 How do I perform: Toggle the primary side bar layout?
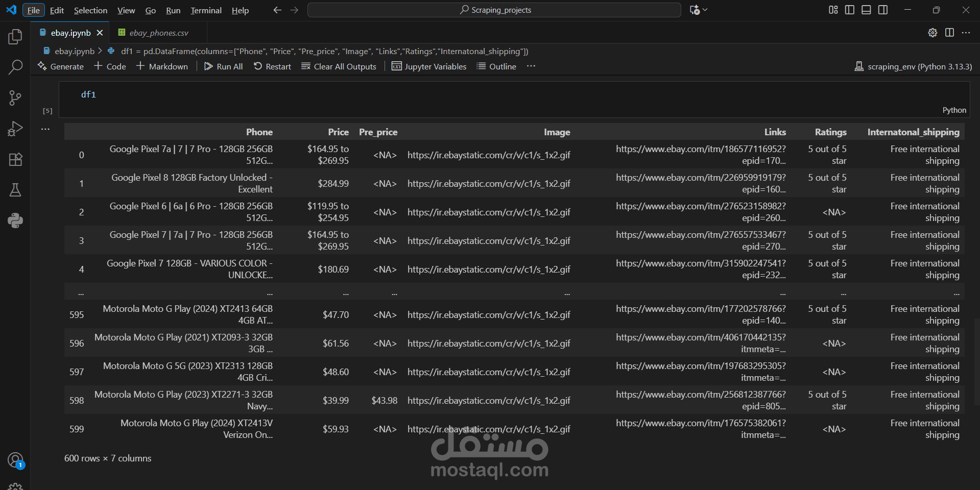click(x=850, y=10)
